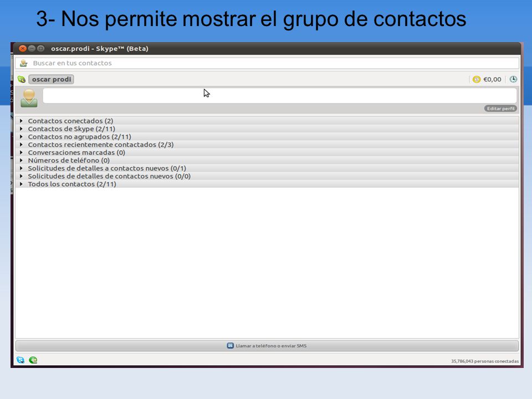The image size is (532, 399).
Task: Click the mood message text field
Action: (x=279, y=95)
